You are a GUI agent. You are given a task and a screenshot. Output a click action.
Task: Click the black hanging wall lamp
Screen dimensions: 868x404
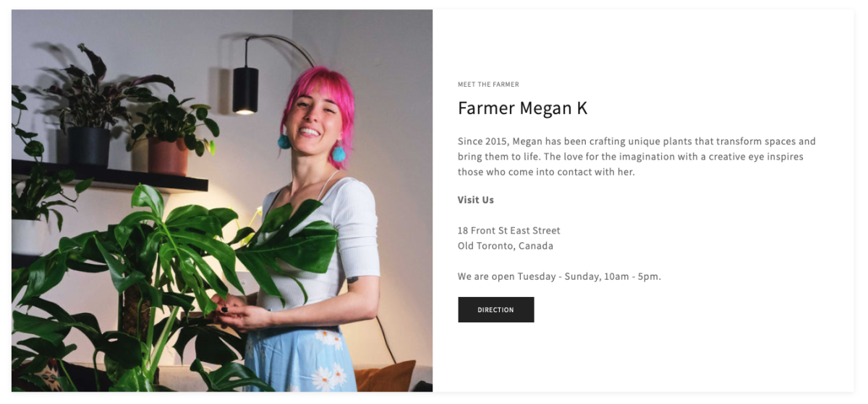pyautogui.click(x=245, y=90)
